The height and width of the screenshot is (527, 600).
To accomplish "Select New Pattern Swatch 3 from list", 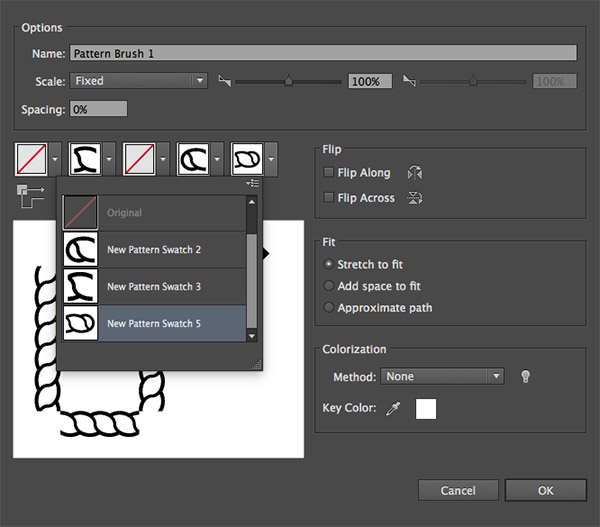I will click(x=154, y=287).
